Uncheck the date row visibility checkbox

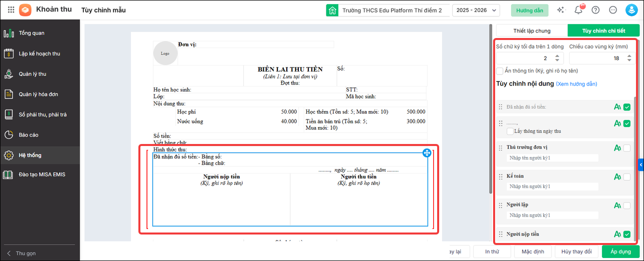[x=627, y=123]
